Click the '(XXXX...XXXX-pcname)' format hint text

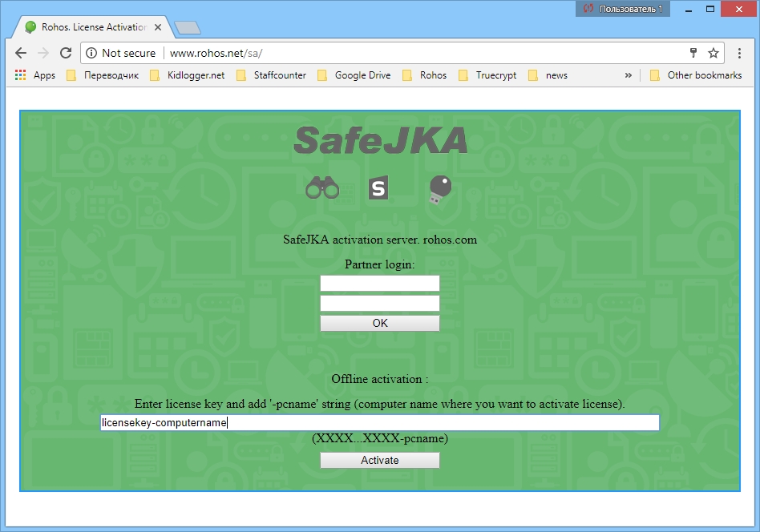tap(380, 438)
